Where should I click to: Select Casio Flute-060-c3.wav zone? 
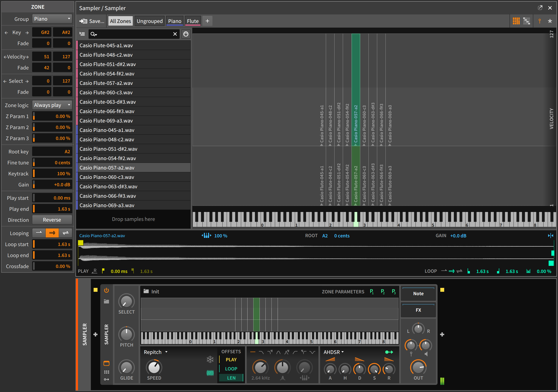point(134,92)
